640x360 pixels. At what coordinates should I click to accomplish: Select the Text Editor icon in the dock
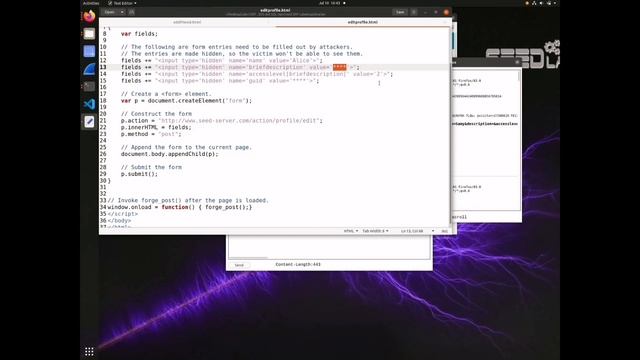[89, 122]
